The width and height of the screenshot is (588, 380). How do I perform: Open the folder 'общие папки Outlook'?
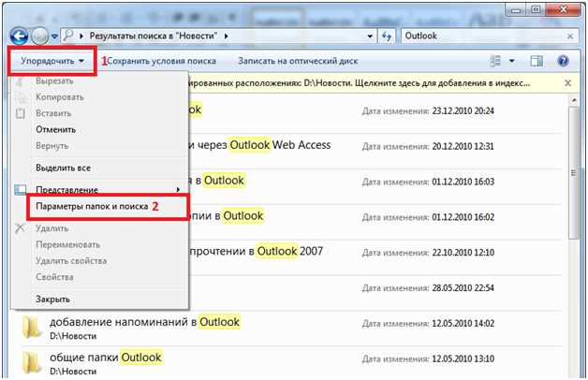(106, 358)
